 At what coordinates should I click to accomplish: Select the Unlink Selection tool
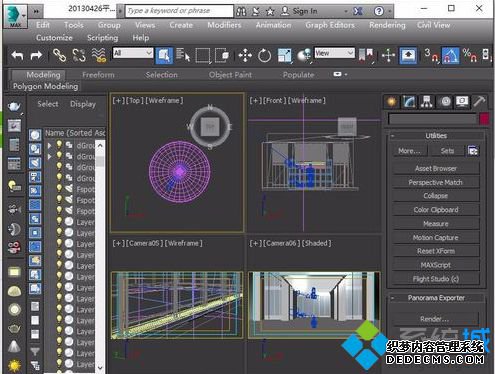79,55
